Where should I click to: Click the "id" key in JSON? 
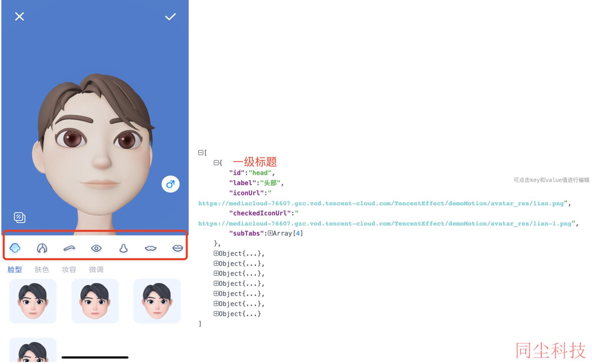[x=237, y=173]
